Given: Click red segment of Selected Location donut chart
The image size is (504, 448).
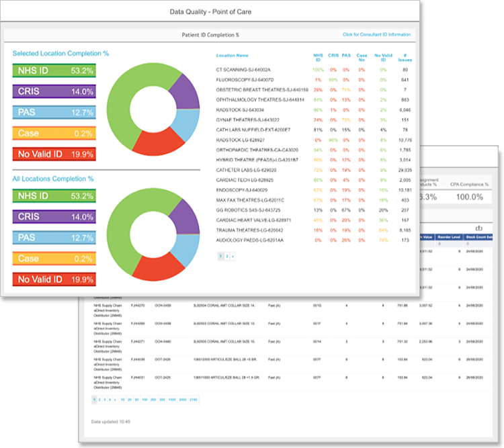Looking at the screenshot, I should coord(157,143).
